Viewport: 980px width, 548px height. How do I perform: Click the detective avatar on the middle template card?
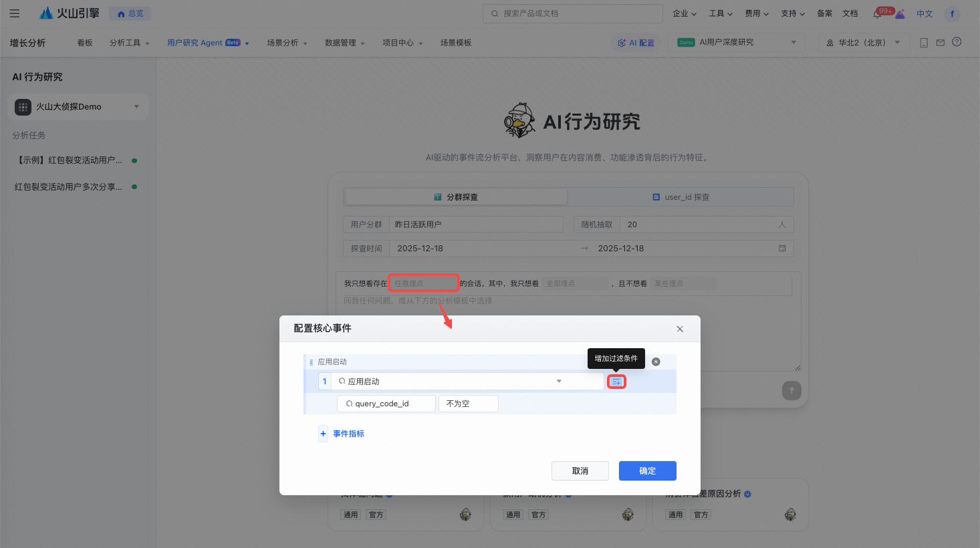628,514
